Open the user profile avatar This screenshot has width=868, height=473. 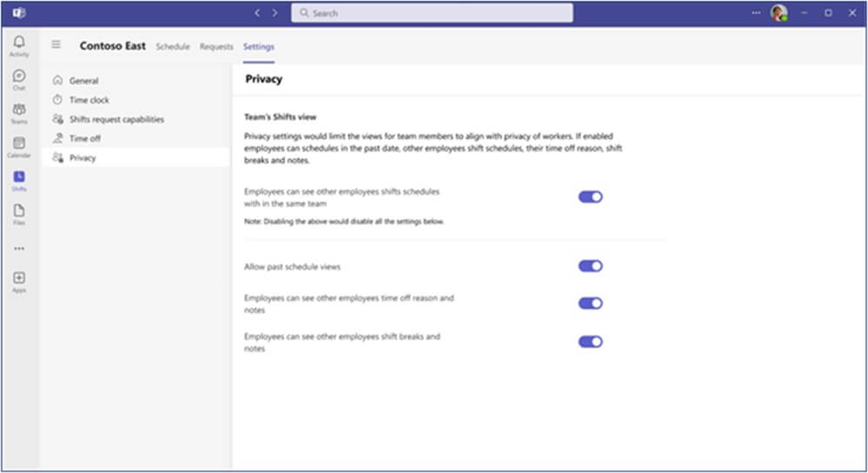tap(779, 13)
